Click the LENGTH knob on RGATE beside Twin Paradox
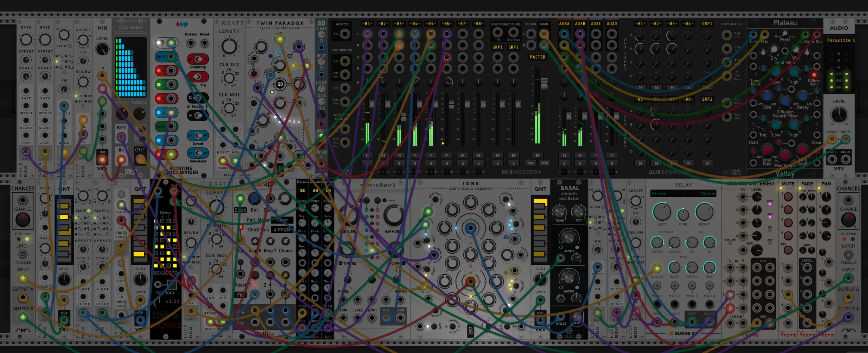 (x=229, y=47)
